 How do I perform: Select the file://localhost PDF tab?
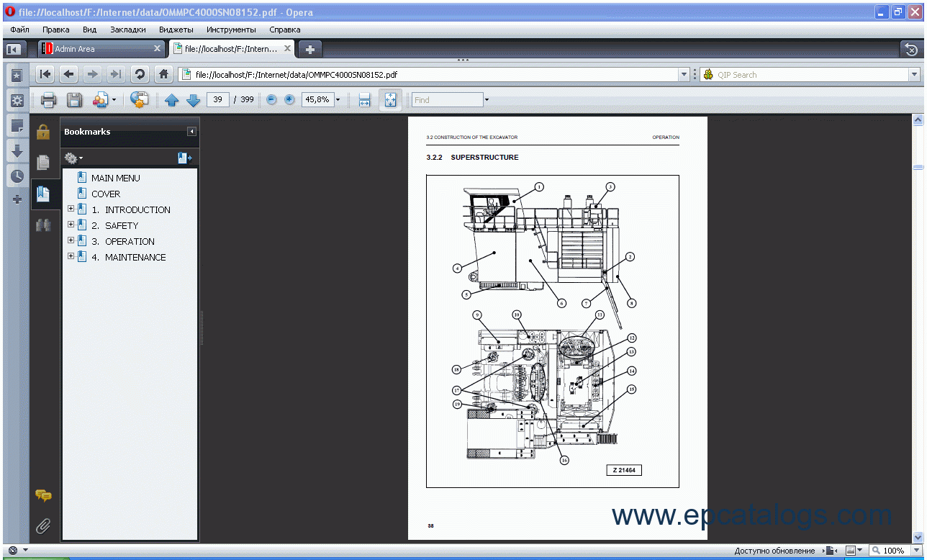coord(232,49)
